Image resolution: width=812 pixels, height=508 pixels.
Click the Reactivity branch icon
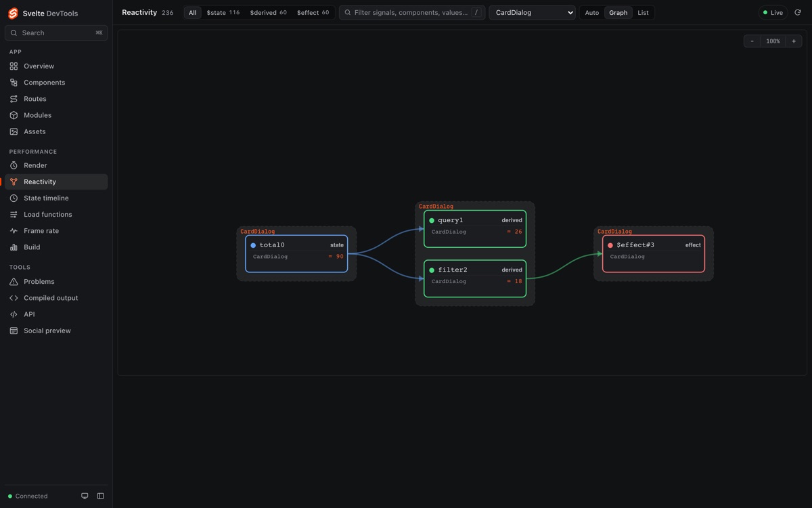tap(14, 182)
